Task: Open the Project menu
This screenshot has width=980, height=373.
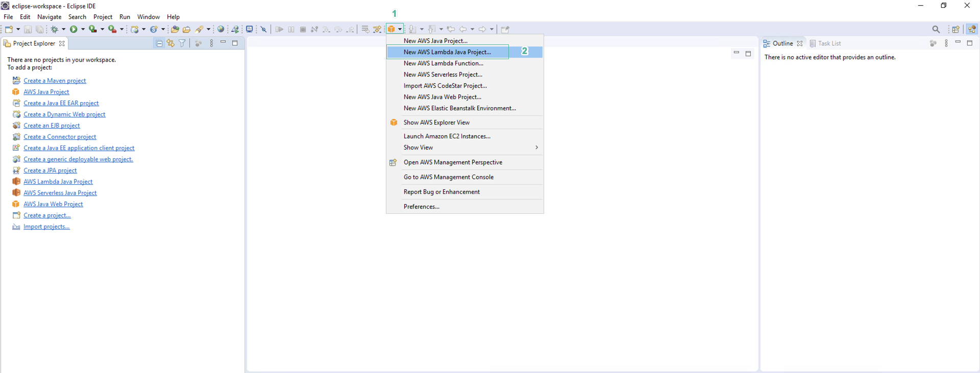Action: coord(103,17)
